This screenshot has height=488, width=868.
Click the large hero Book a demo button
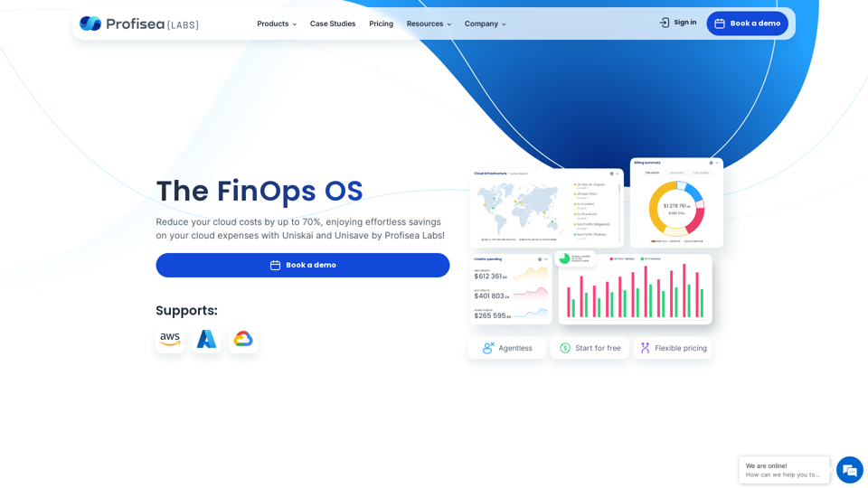click(302, 265)
